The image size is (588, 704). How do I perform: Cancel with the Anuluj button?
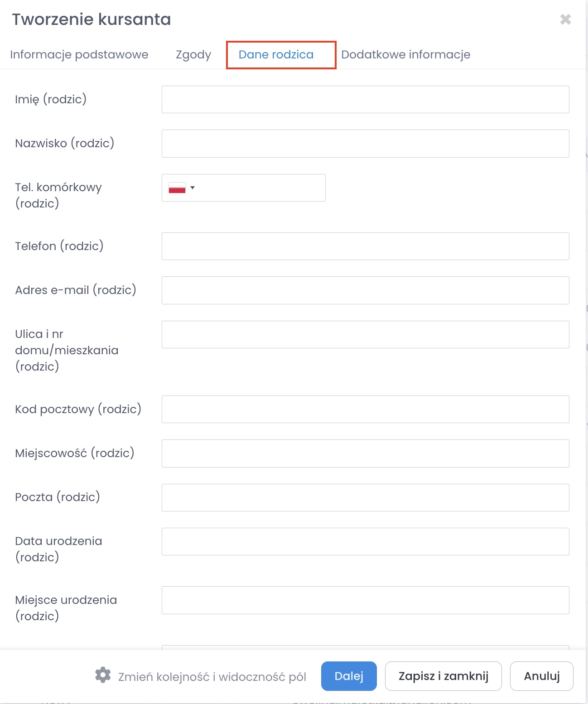coord(541,676)
